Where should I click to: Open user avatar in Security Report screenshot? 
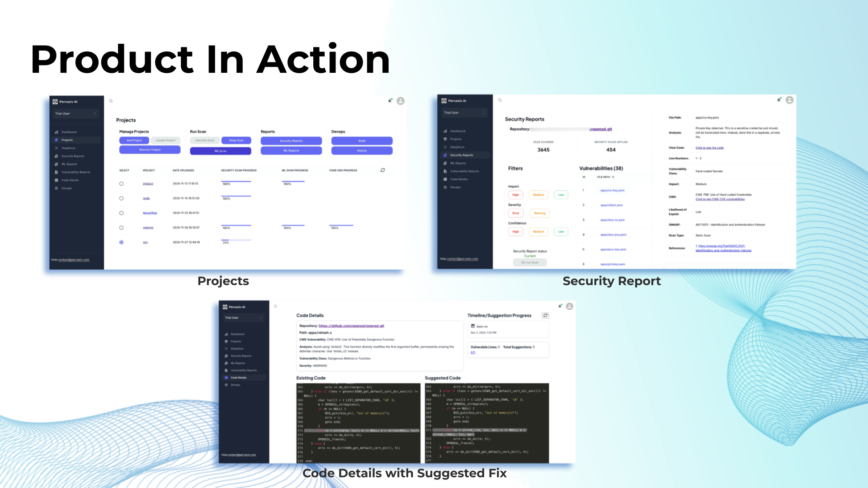(789, 100)
